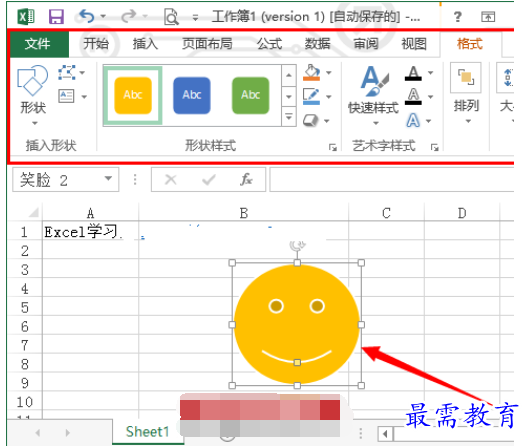Select the smiley face shape

click(297, 324)
